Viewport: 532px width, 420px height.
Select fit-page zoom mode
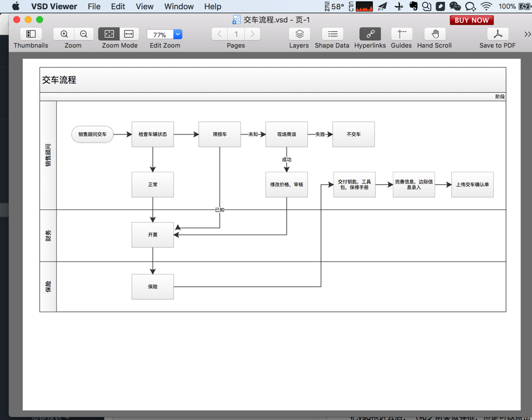(109, 34)
